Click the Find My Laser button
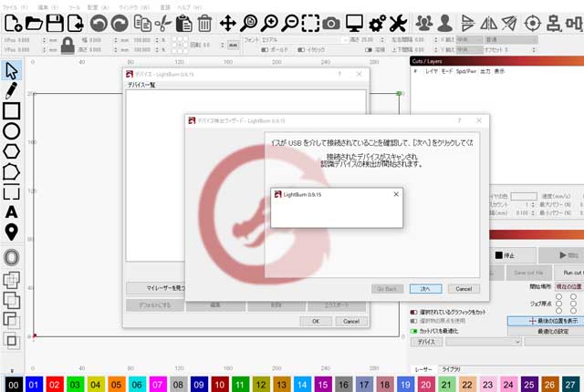 point(156,288)
